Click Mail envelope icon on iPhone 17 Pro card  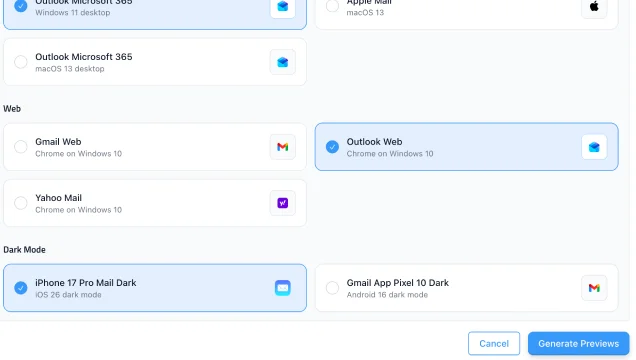283,288
